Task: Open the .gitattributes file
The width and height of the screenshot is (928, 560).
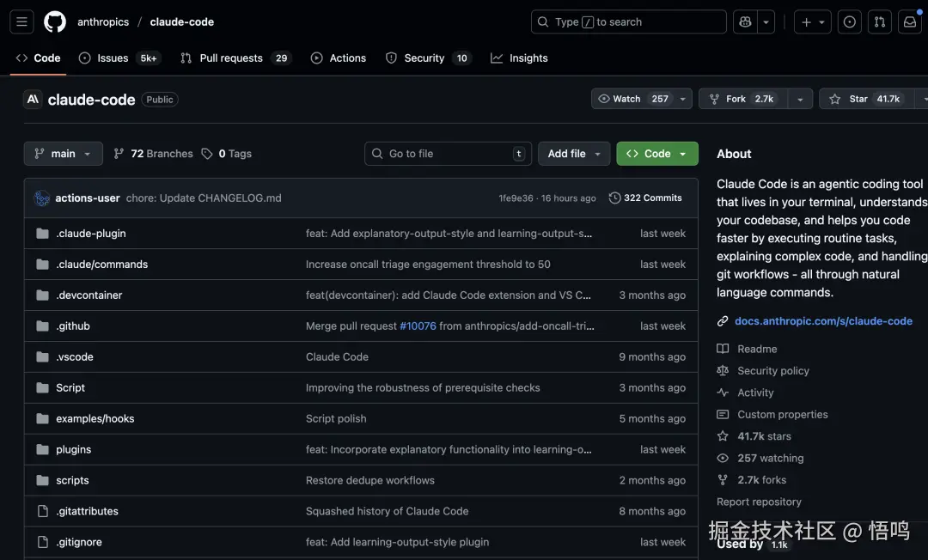Action: [87, 511]
